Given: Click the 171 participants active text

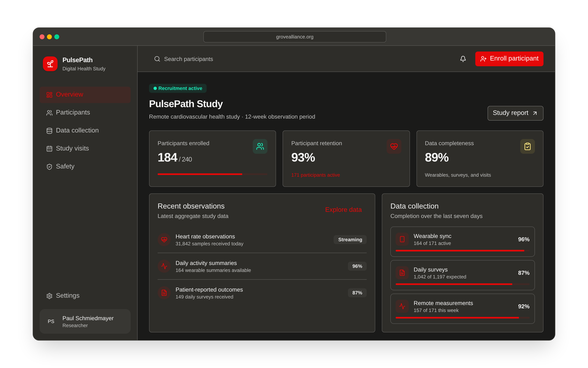Looking at the screenshot, I should coord(315,175).
